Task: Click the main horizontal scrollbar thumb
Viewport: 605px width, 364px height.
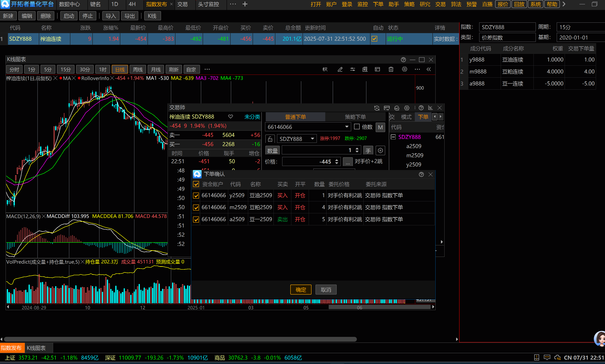Action: point(180,339)
